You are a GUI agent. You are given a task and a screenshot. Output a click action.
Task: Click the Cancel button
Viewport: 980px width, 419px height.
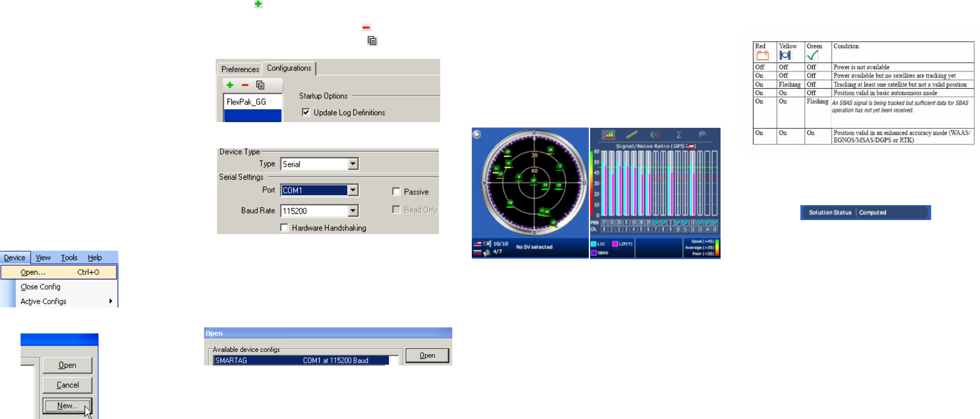[67, 385]
